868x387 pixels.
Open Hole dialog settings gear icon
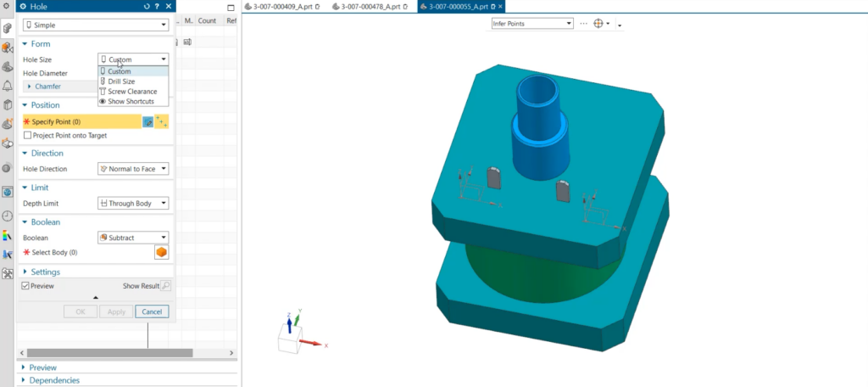[x=23, y=7]
